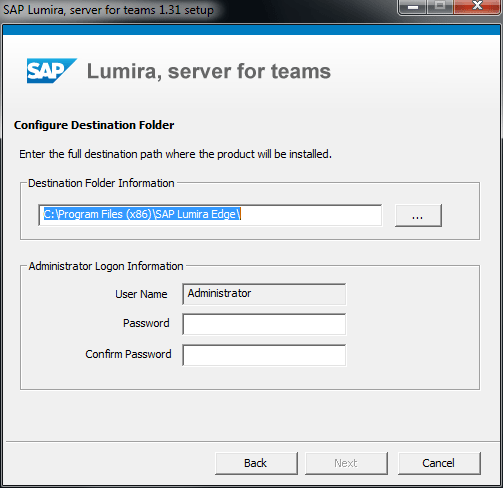The image size is (503, 488).
Task: Focus the Password input field
Action: (x=264, y=324)
